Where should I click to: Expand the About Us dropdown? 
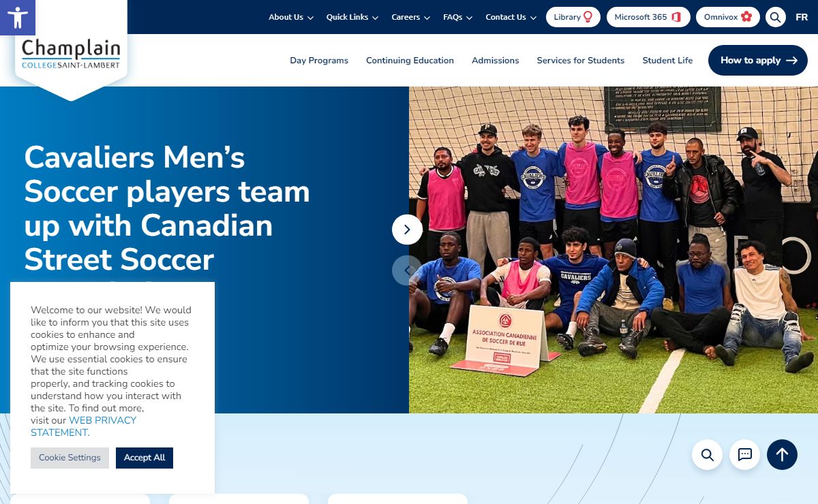(x=291, y=17)
